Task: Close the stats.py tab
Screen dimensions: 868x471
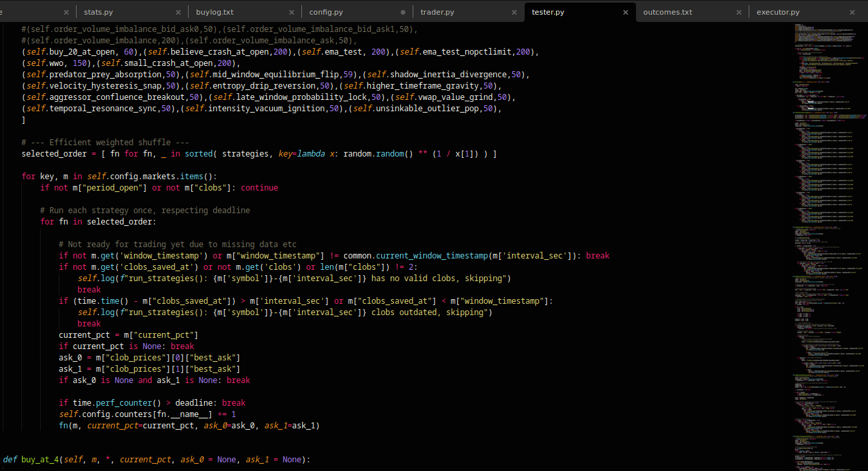Action: point(178,12)
